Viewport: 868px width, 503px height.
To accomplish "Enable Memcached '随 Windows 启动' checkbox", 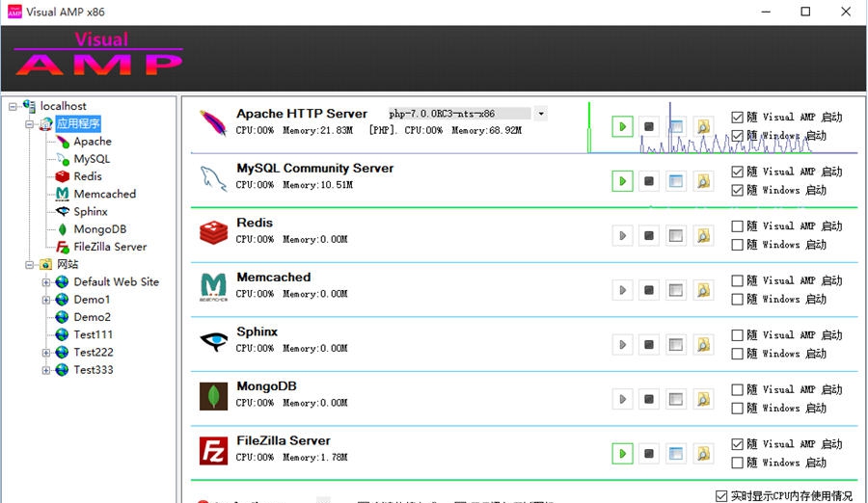I will click(737, 300).
